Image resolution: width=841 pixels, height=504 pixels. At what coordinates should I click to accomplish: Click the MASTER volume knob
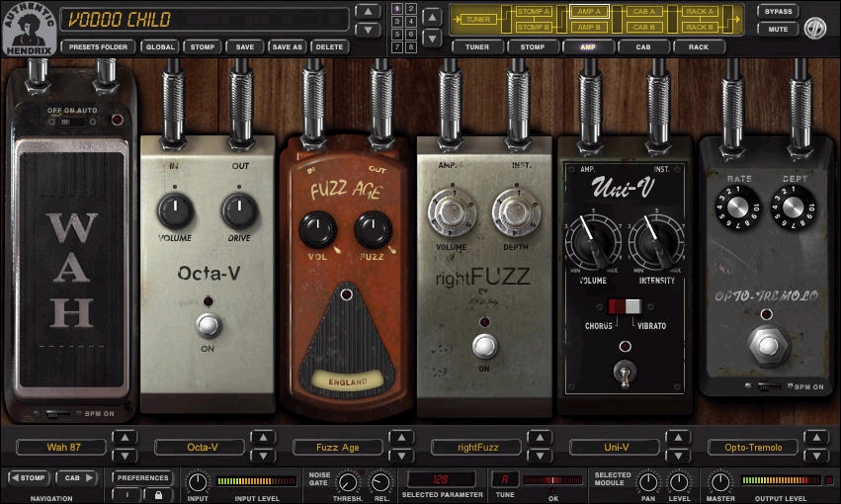coord(720,482)
